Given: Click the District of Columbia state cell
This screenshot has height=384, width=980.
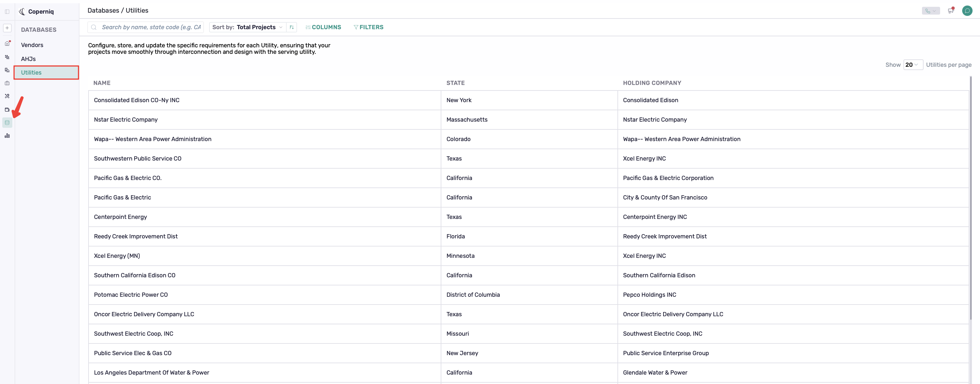Looking at the screenshot, I should click(x=529, y=294).
